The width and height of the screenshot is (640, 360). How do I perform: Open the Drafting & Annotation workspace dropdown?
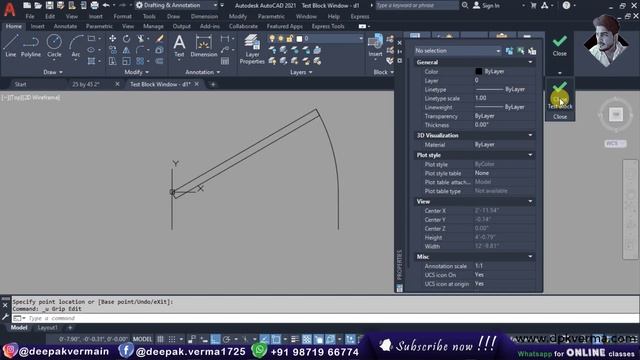[x=176, y=5]
